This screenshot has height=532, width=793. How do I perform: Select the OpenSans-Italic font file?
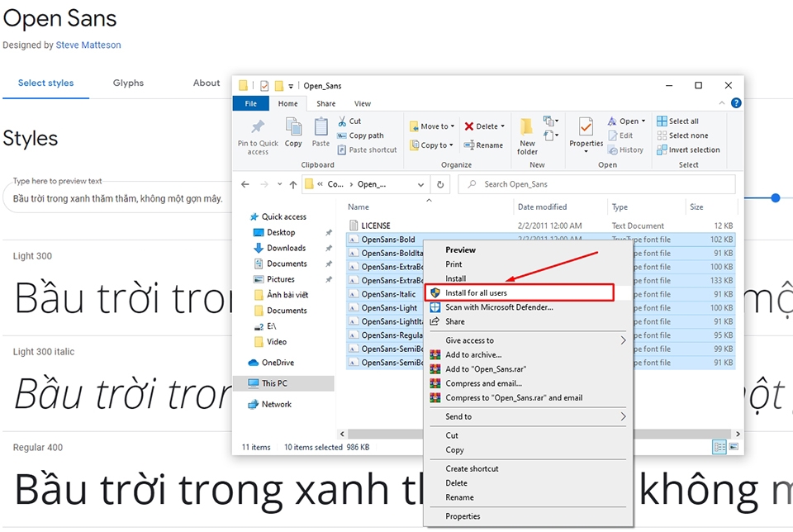point(388,294)
